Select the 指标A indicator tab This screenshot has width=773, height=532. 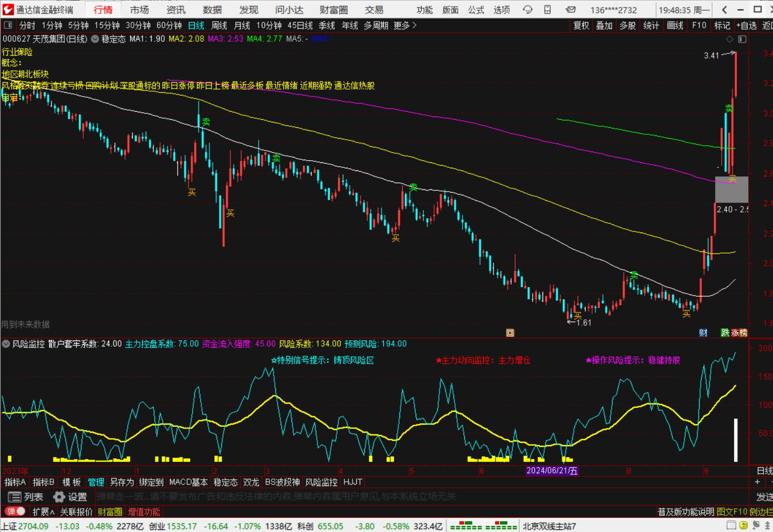(15, 482)
